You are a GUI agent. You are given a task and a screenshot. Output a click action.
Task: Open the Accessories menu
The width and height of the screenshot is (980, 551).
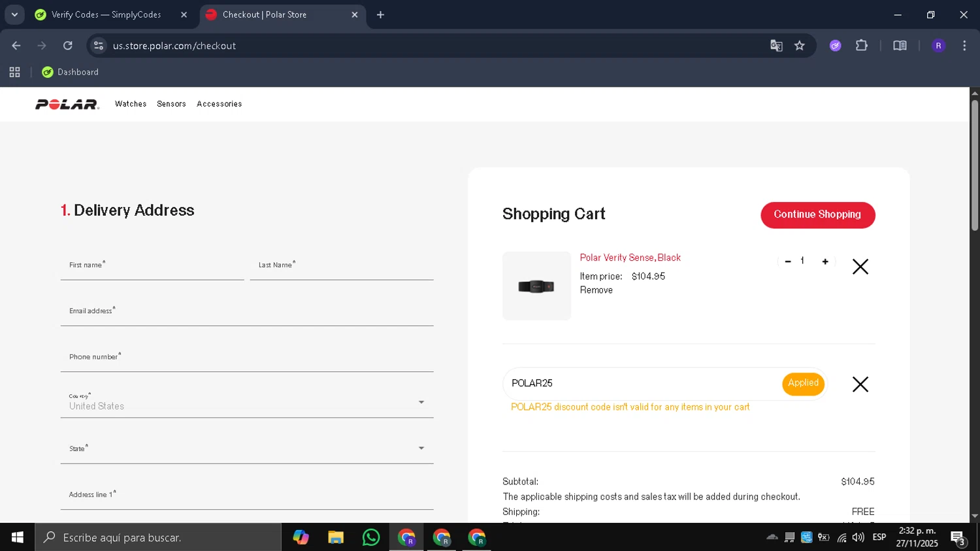(x=220, y=104)
